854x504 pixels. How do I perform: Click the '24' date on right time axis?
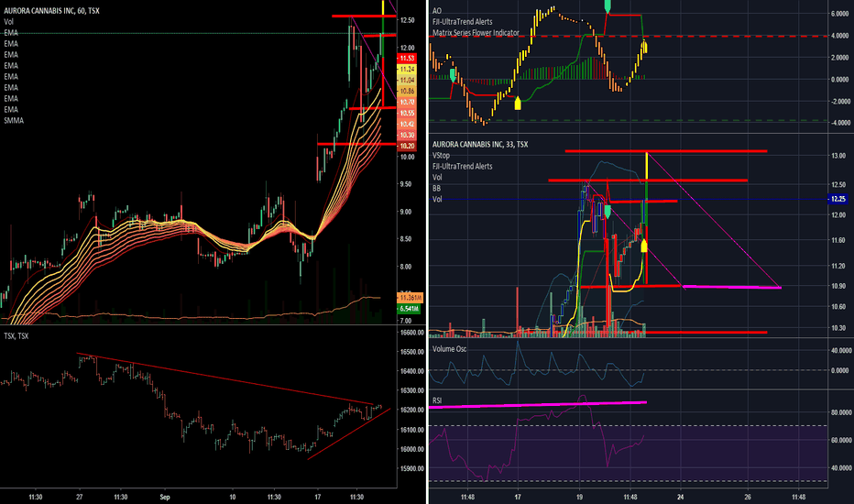coord(680,497)
